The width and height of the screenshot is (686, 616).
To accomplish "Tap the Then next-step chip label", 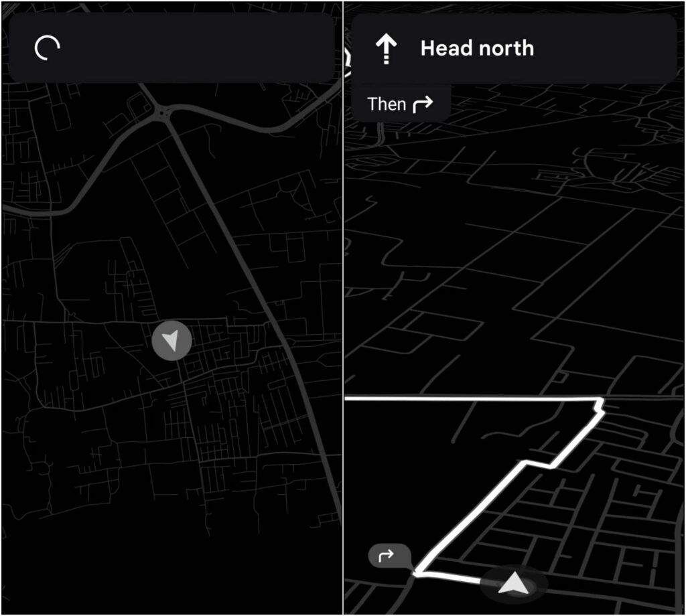I will point(387,104).
